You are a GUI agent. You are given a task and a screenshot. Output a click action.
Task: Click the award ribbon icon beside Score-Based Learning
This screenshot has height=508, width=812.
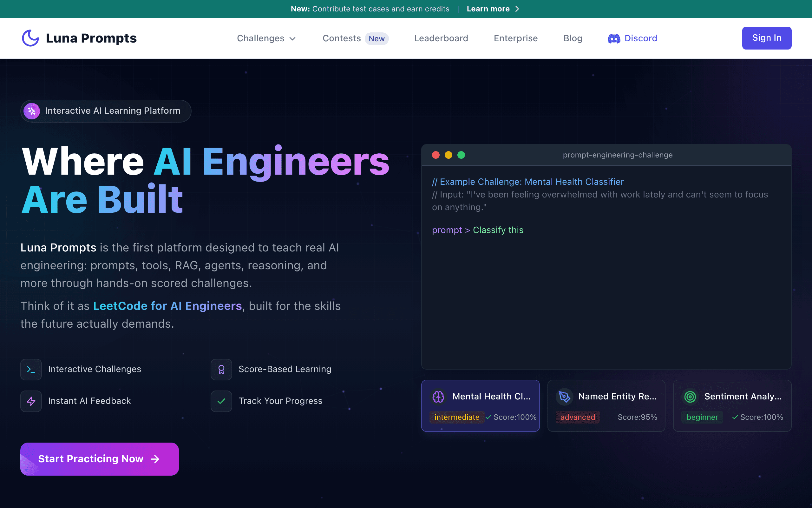tap(221, 370)
